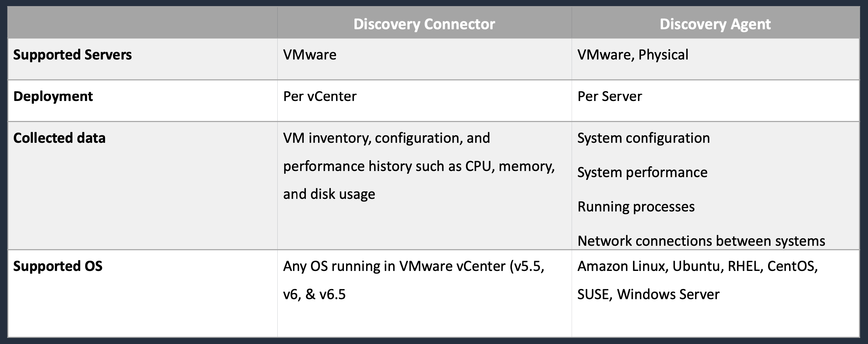Viewport: 868px width, 344px height.
Task: Click the Supported OS row label
Action: pos(58,266)
